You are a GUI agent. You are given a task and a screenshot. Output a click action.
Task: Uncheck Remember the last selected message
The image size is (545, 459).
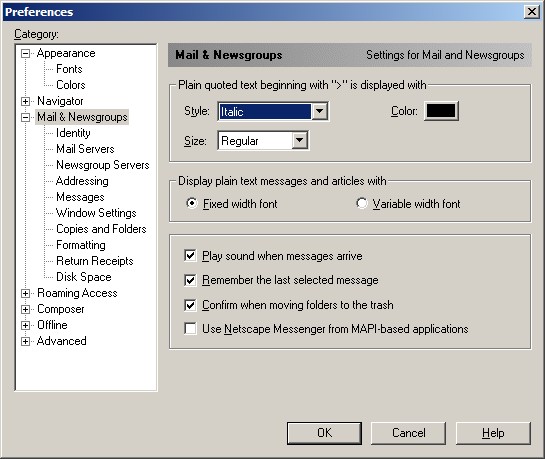[x=190, y=280]
